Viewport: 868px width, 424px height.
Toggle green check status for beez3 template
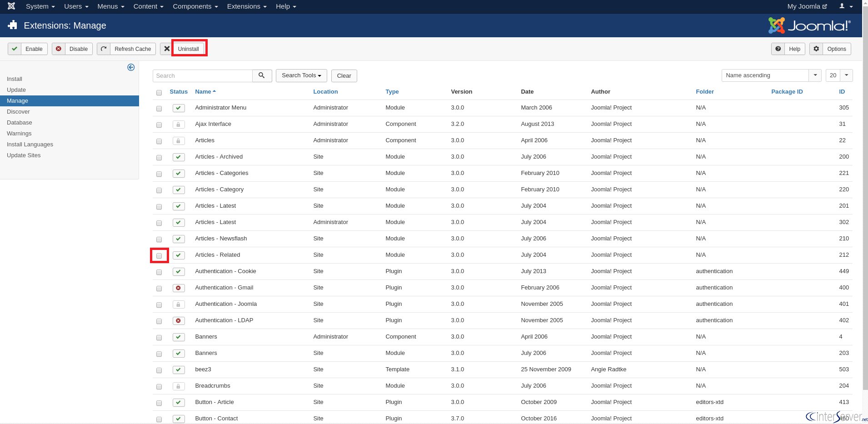179,370
